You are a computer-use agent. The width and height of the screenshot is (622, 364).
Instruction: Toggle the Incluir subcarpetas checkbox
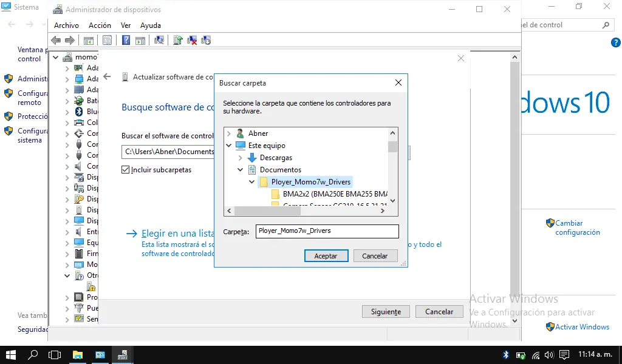pos(125,169)
